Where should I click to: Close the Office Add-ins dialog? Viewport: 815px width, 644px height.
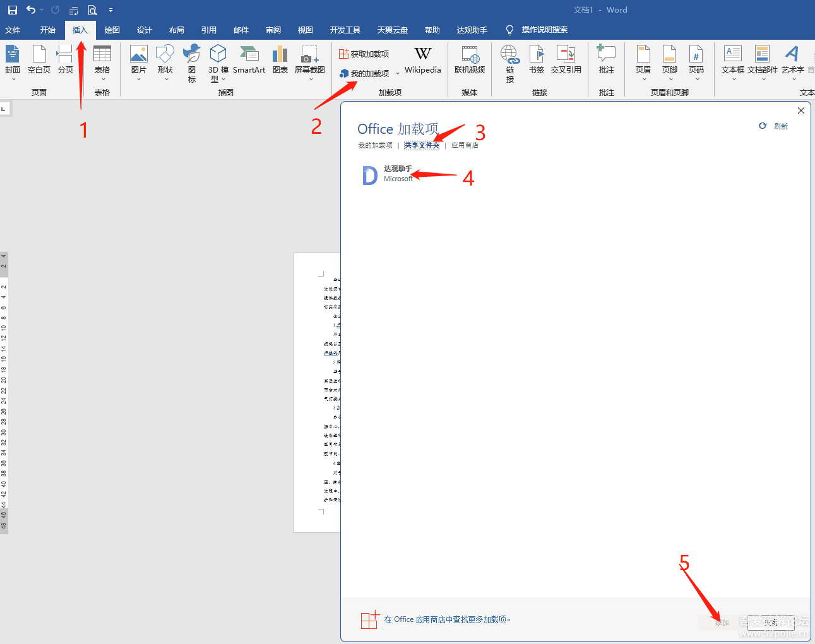(x=801, y=110)
